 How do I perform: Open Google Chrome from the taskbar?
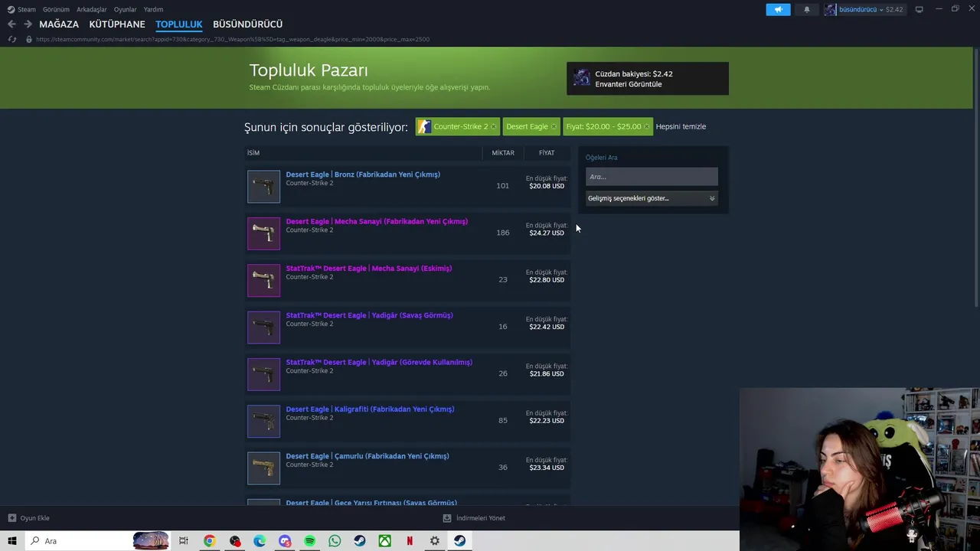click(x=209, y=541)
